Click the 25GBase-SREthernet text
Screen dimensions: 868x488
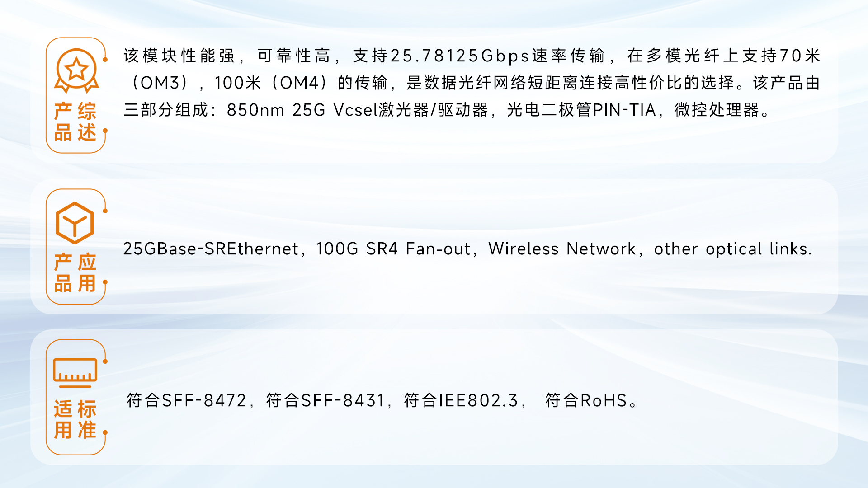211,249
